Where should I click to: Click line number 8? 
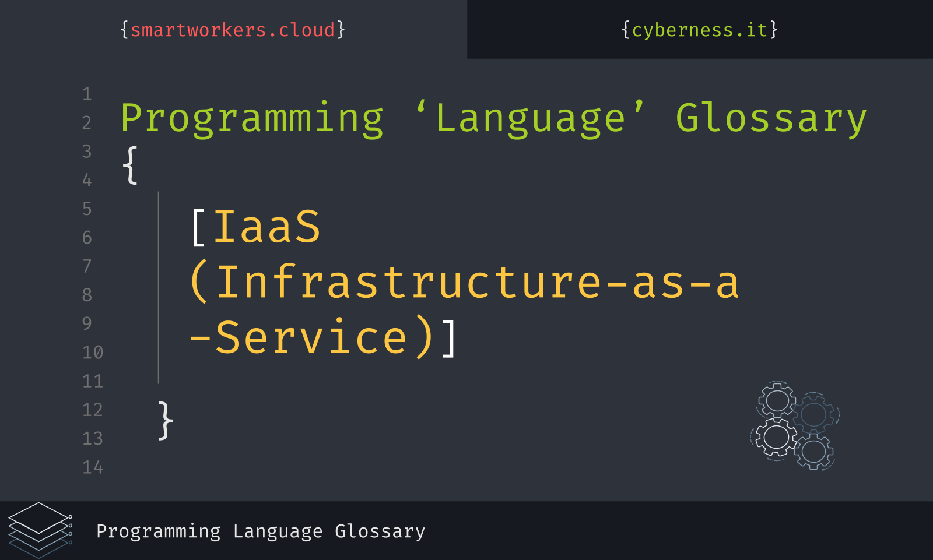(87, 295)
